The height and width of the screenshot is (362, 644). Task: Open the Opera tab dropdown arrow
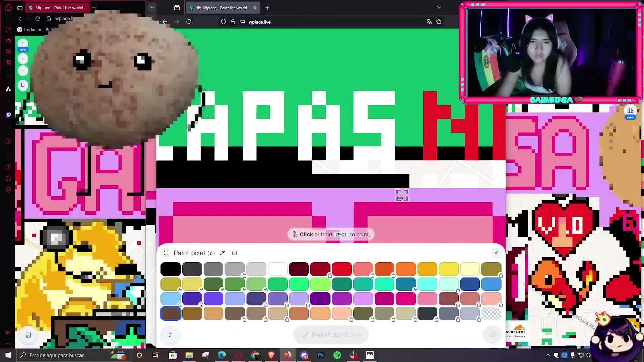pyautogui.click(x=152, y=8)
